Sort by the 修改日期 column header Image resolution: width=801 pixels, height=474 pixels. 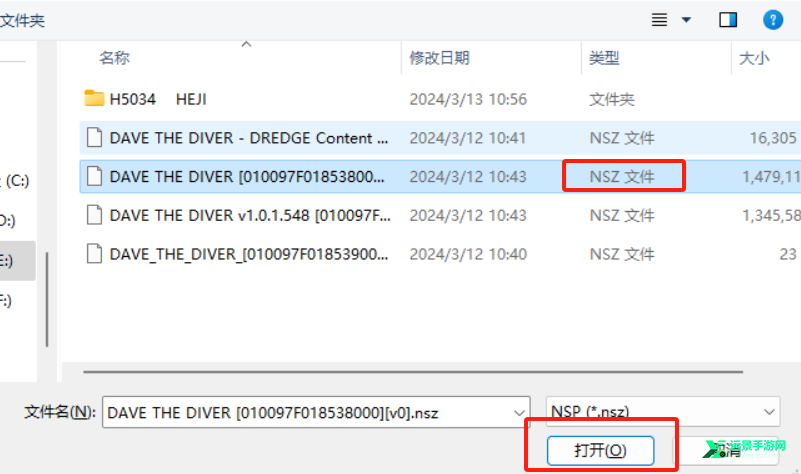(439, 58)
